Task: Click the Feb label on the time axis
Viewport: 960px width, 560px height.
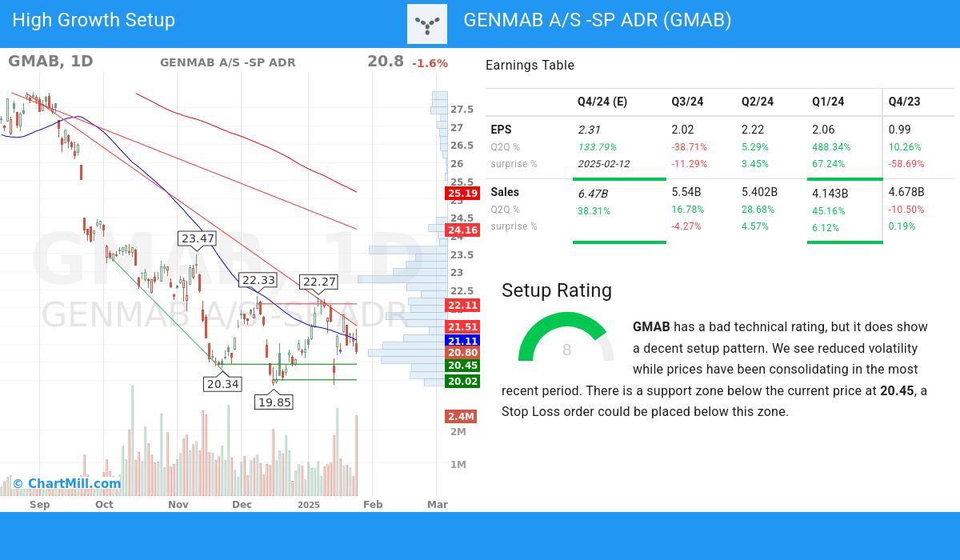Action: 373,504
